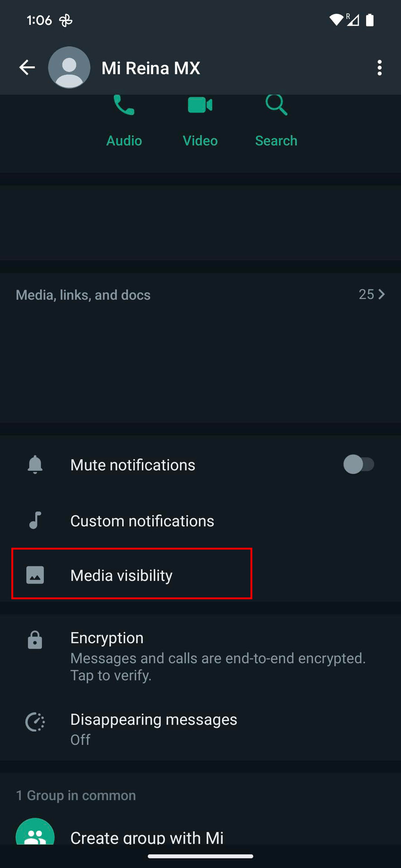Expand media list via chevron arrow
The width and height of the screenshot is (401, 868).
pos(382,294)
